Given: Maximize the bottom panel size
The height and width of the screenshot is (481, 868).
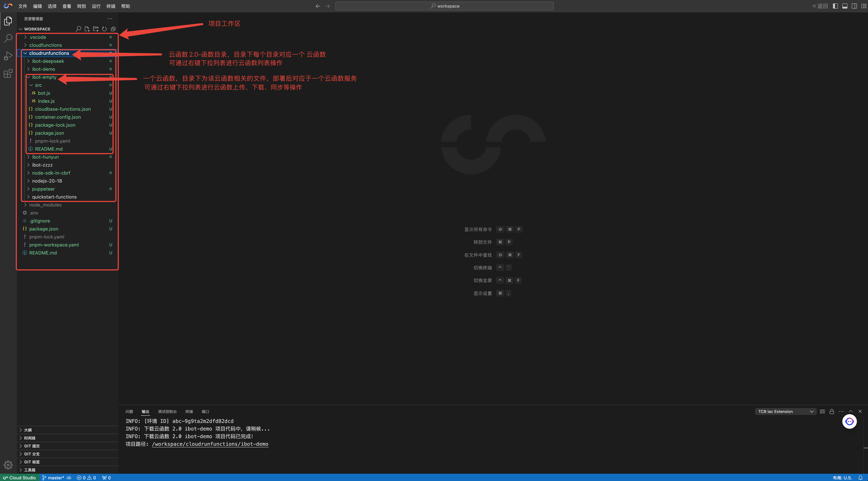Looking at the screenshot, I should (850, 411).
